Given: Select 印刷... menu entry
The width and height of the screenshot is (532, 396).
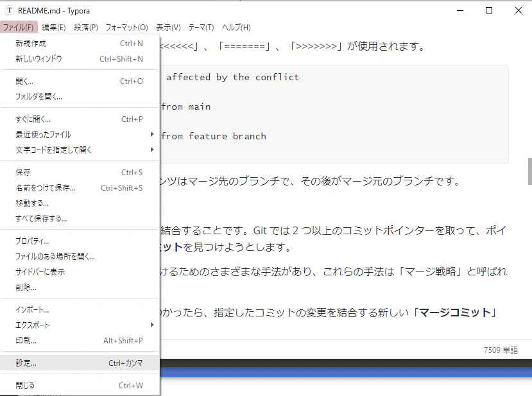Looking at the screenshot, I should (80, 340).
